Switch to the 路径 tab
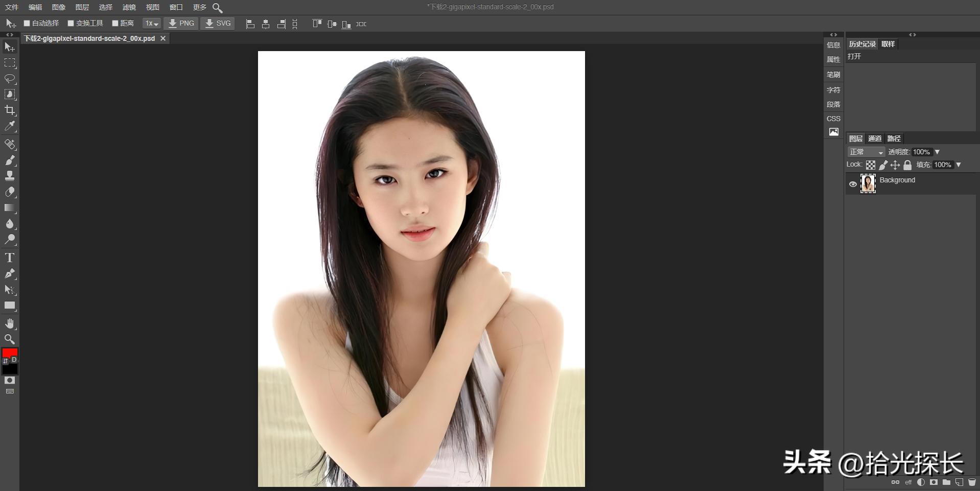This screenshot has height=491, width=980. (894, 138)
